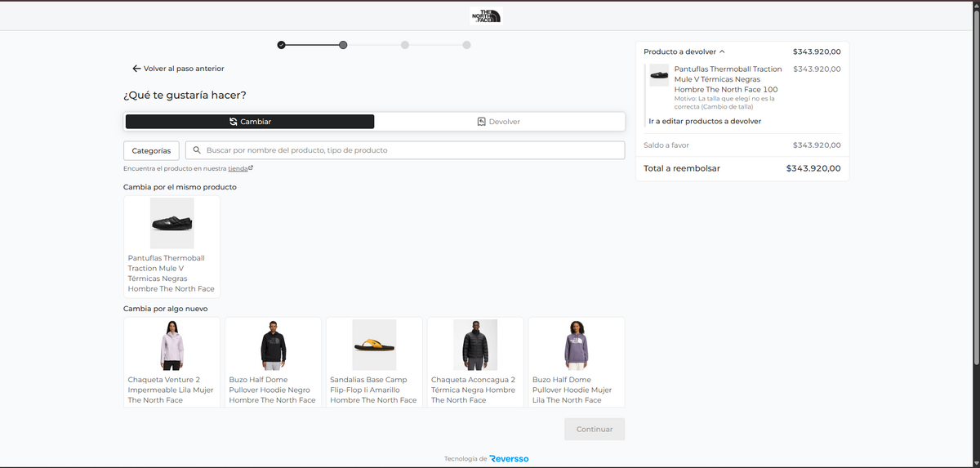The image size is (980, 468).
Task: Click The North Face logo in header
Action: [485, 16]
